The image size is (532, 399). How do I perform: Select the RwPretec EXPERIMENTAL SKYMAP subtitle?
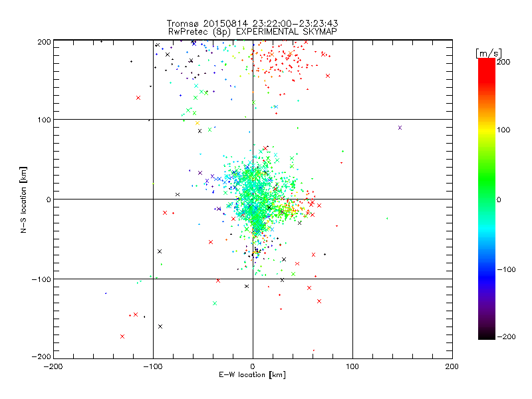click(253, 32)
